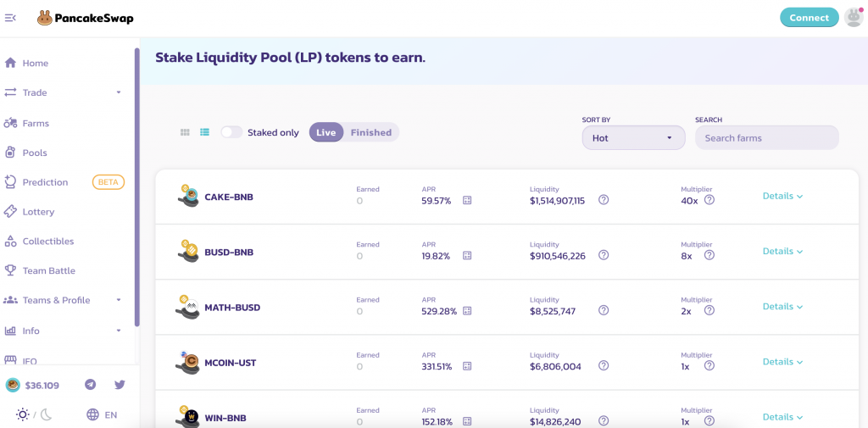
Task: Select the Live farms tab
Action: click(326, 132)
